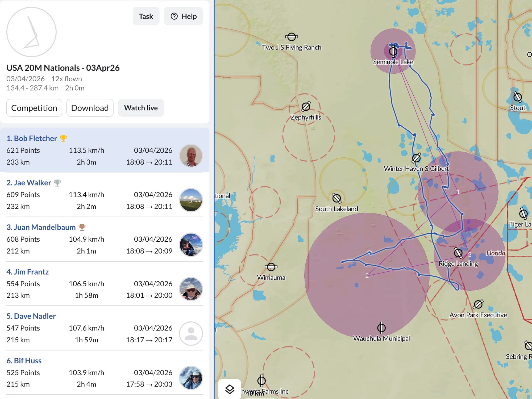532x399 pixels.
Task: Click the Ridge Landing airfield icon
Action: point(458,253)
